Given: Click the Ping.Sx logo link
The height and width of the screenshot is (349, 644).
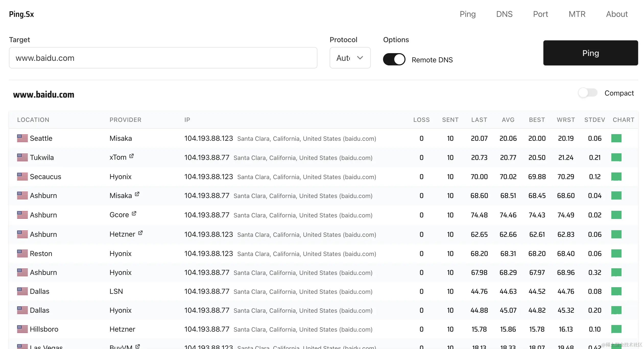Looking at the screenshot, I should click(21, 14).
